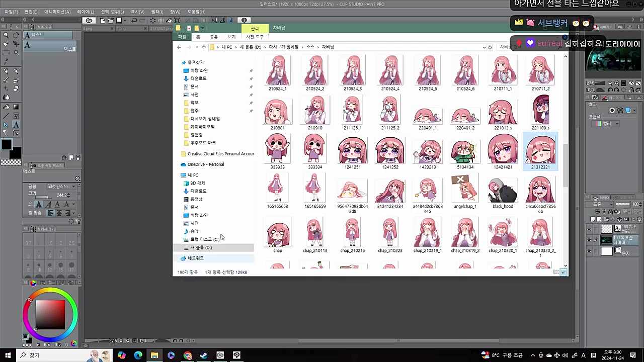Click the color wheel tab icon
This screenshot has height=362, width=644.
point(33,283)
